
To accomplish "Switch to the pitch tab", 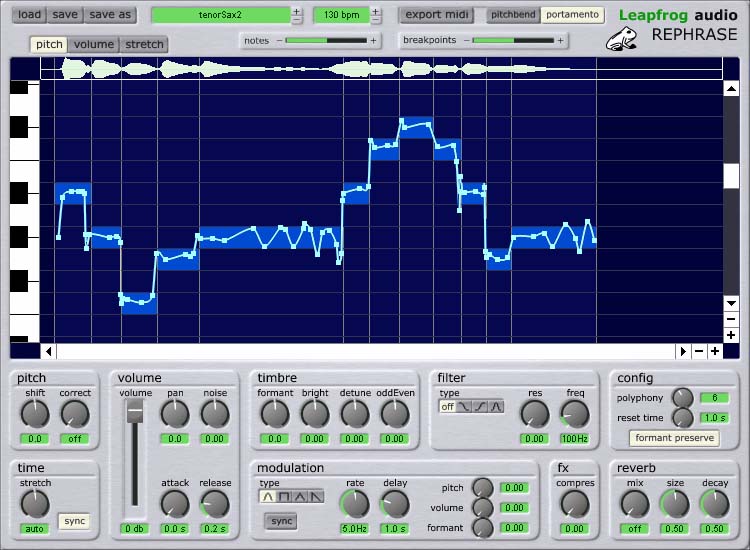I will (49, 44).
